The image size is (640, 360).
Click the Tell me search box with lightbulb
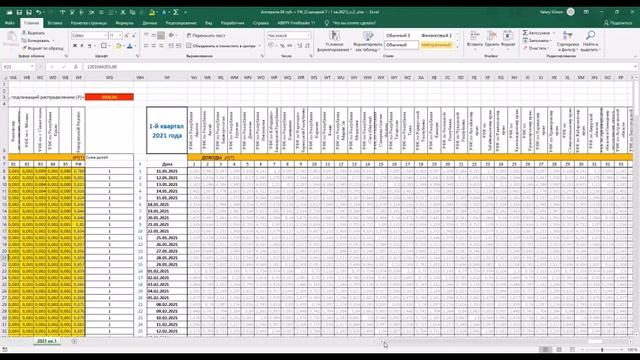349,23
